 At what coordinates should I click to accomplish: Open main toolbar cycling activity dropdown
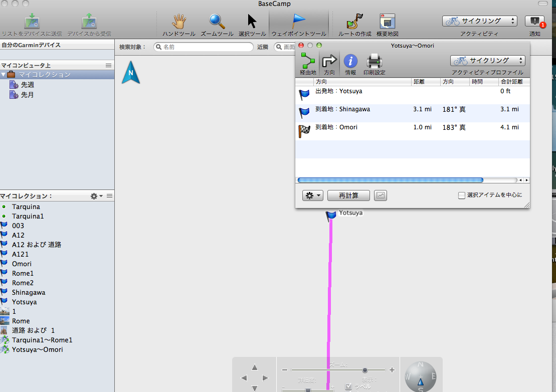(479, 21)
